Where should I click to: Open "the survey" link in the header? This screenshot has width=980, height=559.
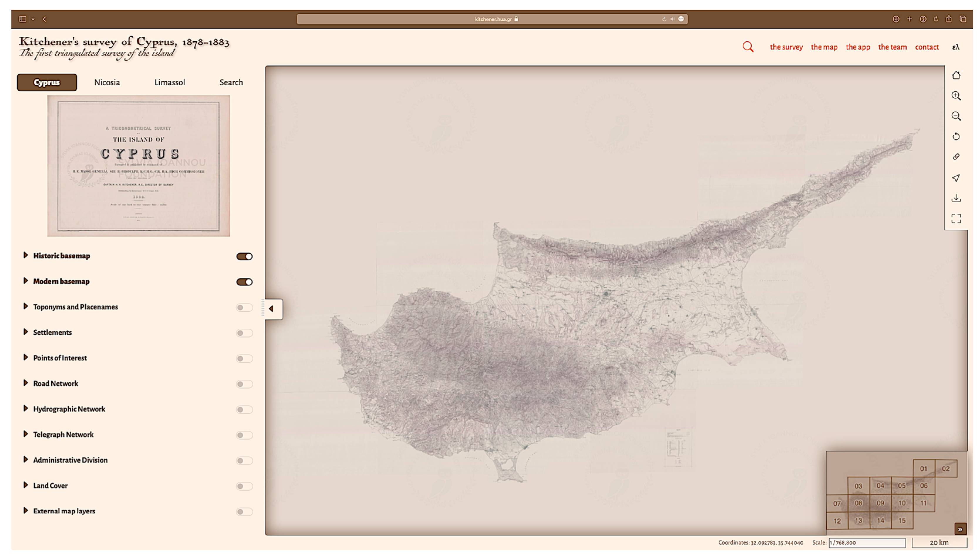[x=786, y=47]
